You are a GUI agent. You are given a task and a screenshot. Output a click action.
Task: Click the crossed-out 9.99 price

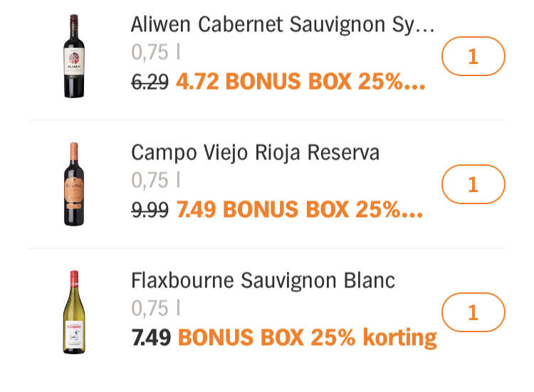coord(150,210)
